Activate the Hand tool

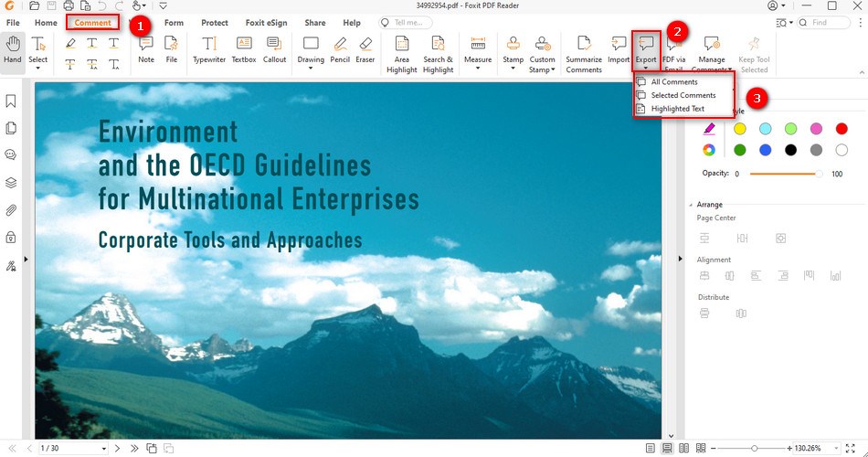tap(12, 52)
